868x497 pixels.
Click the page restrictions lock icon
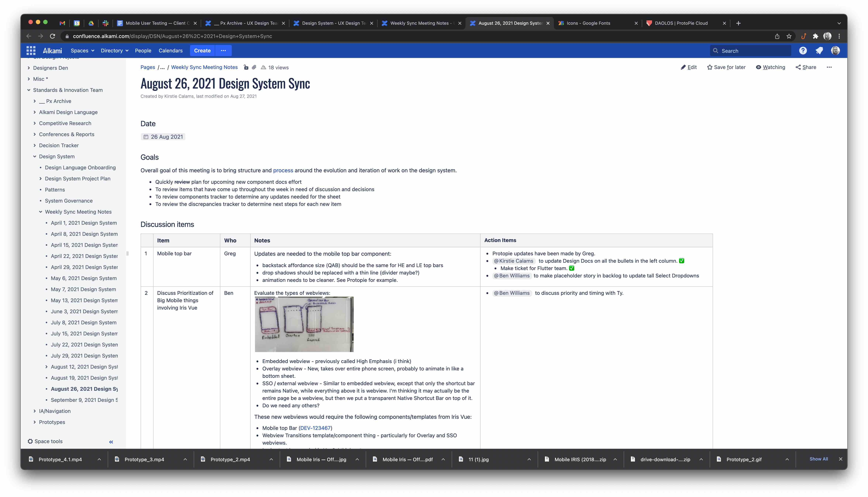246,67
